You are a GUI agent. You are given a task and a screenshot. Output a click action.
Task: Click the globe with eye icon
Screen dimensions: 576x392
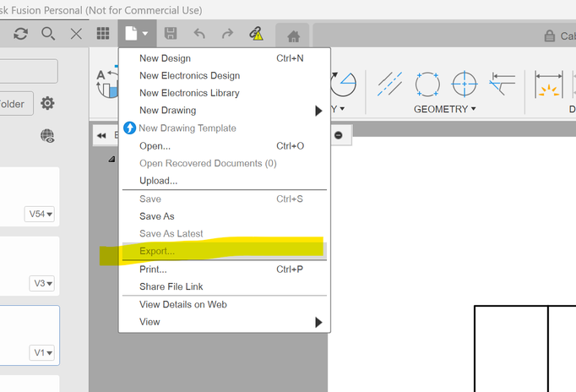pyautogui.click(x=47, y=136)
